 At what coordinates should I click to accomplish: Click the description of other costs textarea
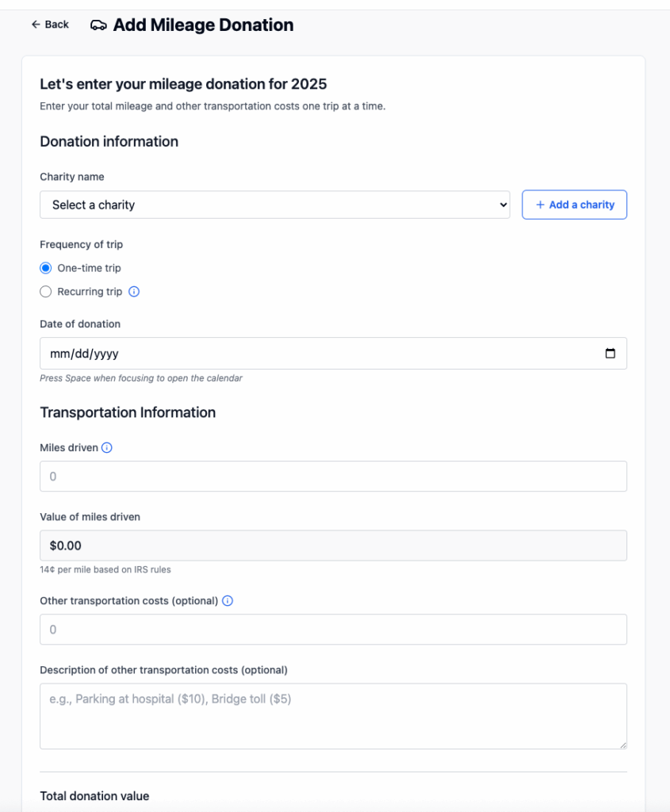coord(333,716)
